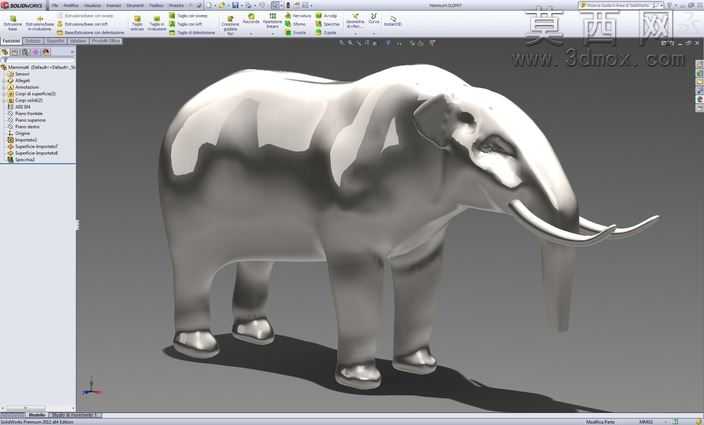Open dropdown arrow under Ripetizione lineare

click(273, 33)
